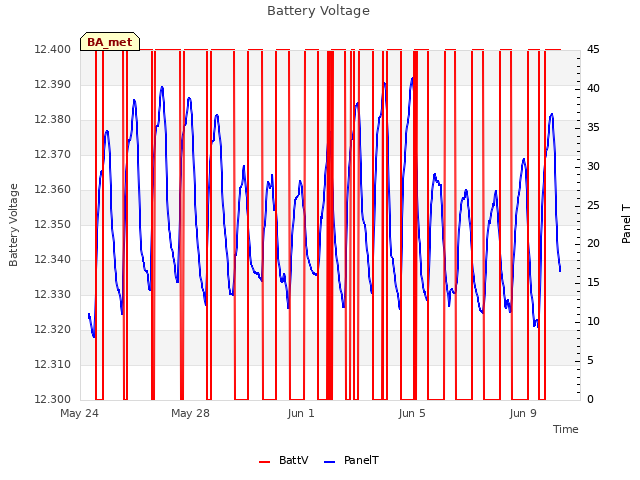Toggle the PanelT legend entry
Image resolution: width=640 pixels, height=480 pixels.
351,460
